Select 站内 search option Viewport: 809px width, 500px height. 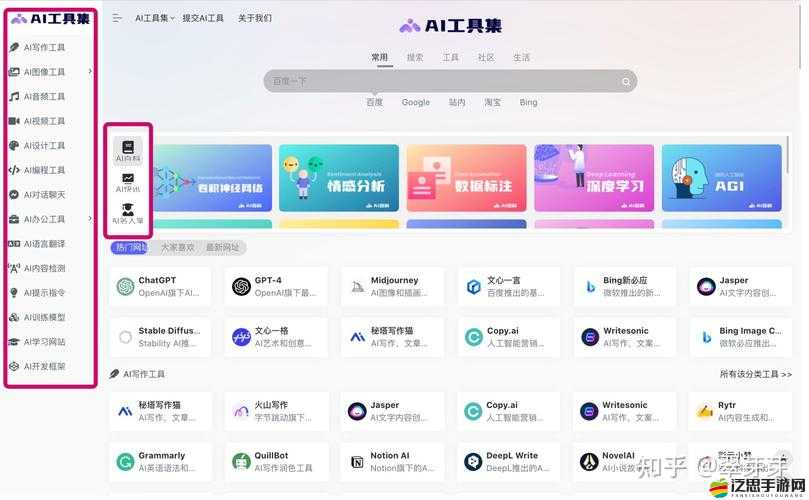point(457,102)
